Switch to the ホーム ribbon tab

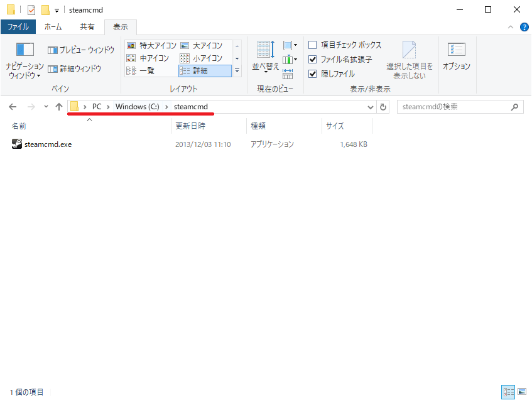pyautogui.click(x=53, y=26)
